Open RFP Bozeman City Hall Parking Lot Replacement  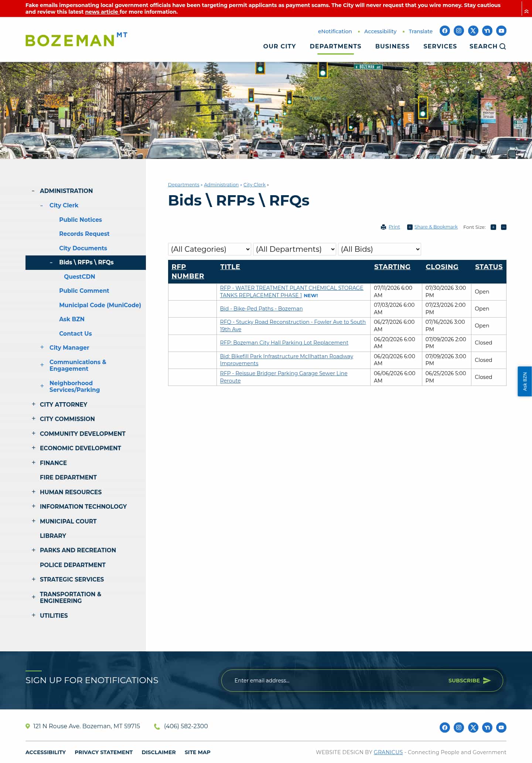pos(284,343)
